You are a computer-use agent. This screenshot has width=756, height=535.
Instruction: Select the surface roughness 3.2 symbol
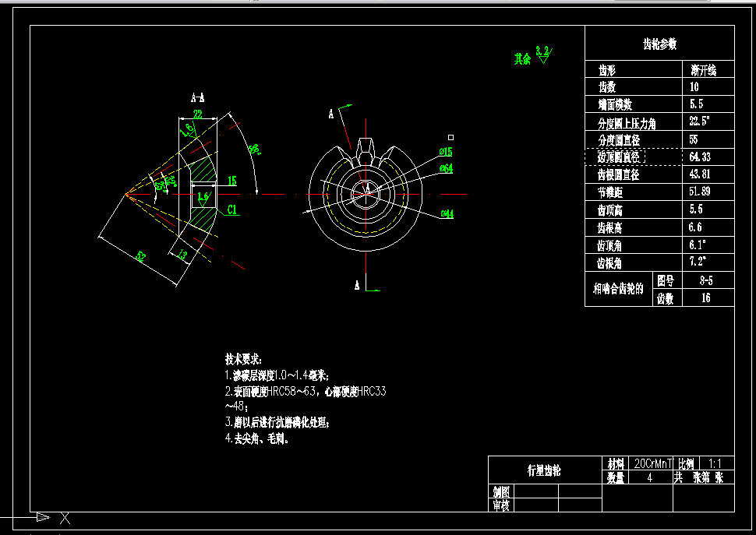pos(544,55)
